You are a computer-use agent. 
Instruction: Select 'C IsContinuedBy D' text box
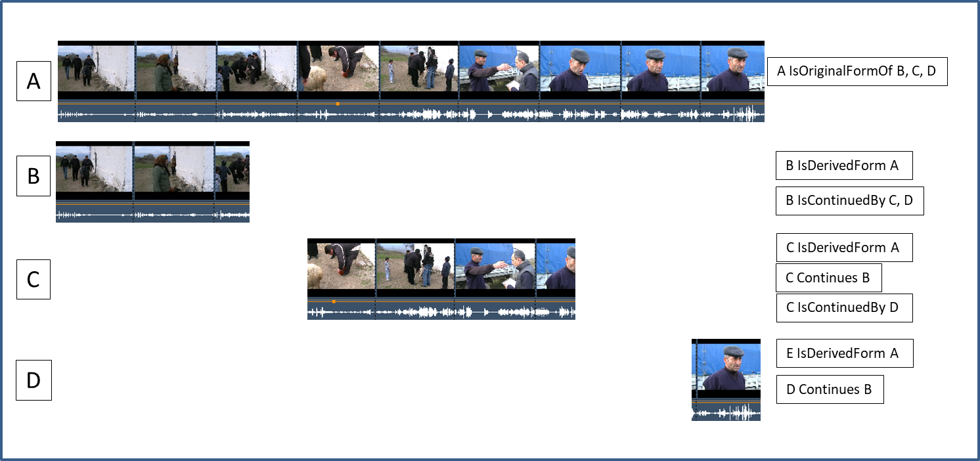tap(844, 308)
